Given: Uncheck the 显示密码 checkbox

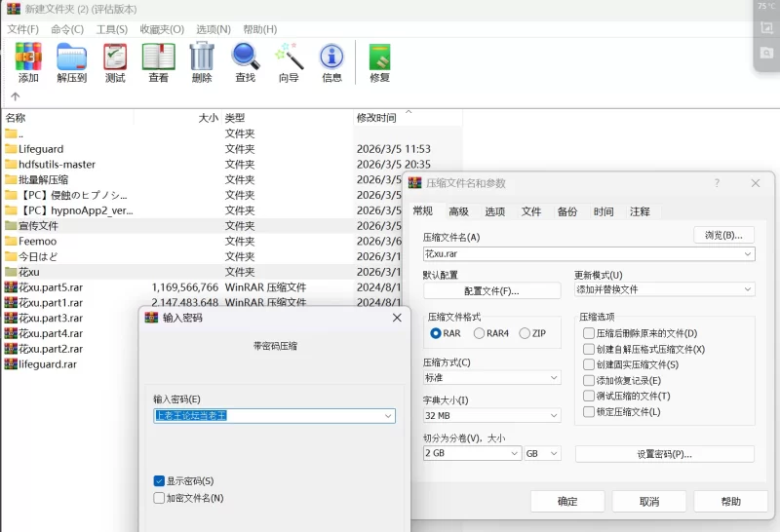Looking at the screenshot, I should 159,481.
